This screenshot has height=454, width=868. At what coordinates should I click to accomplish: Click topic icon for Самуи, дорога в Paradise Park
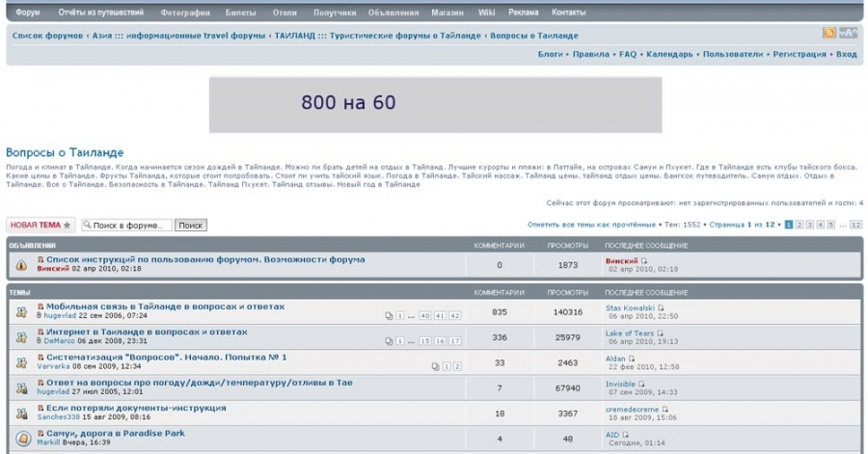click(23, 439)
